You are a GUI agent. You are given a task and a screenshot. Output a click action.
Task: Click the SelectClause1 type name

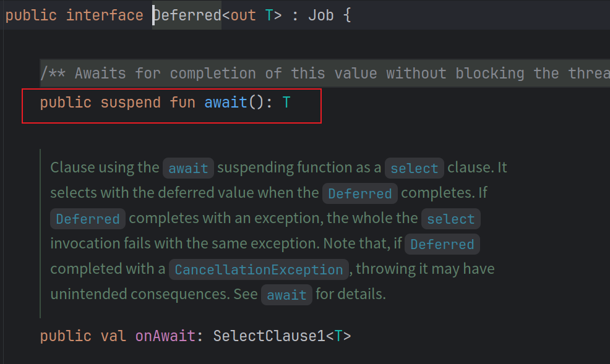point(269,336)
